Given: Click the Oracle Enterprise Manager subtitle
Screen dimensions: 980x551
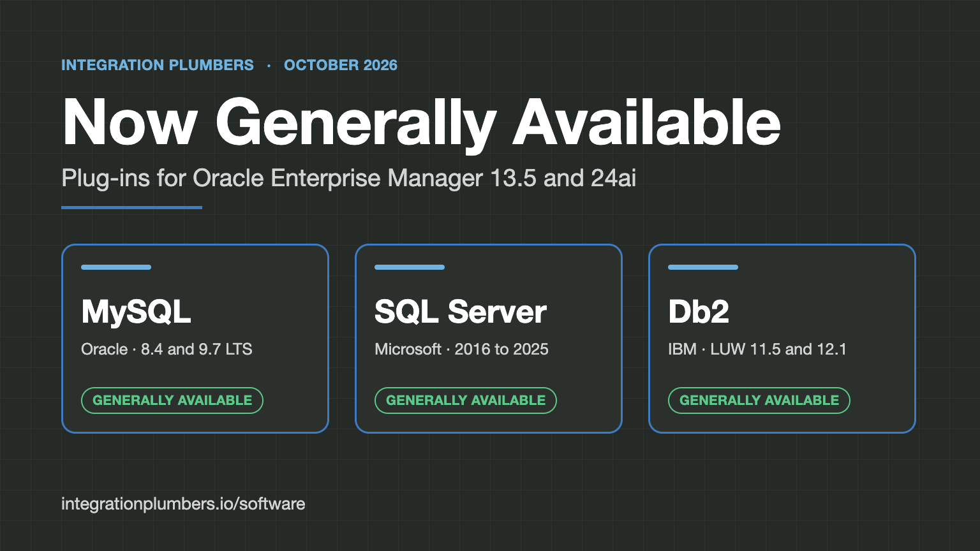Looking at the screenshot, I should (x=348, y=178).
